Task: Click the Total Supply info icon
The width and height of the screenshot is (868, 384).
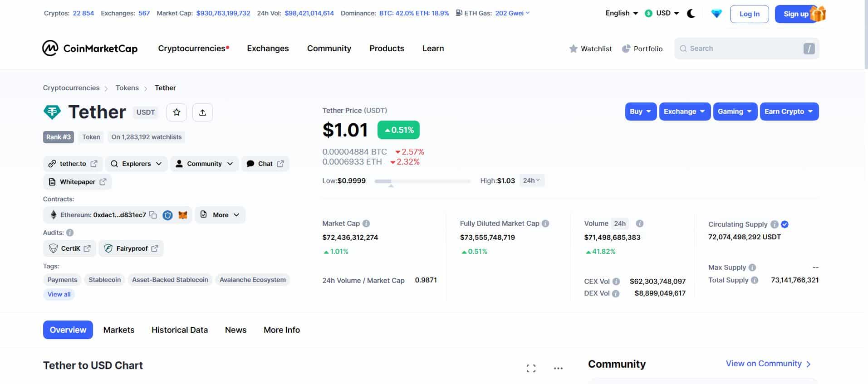Action: click(x=755, y=280)
